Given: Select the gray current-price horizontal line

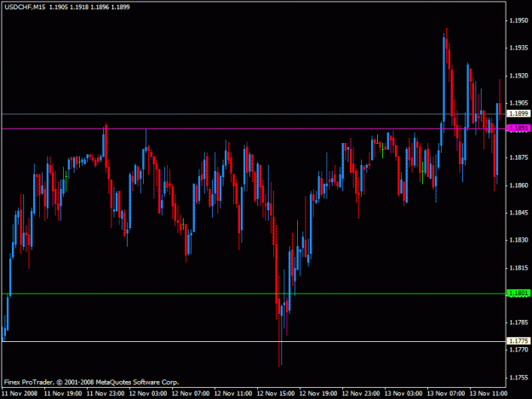Looking at the screenshot, I should point(254,114).
